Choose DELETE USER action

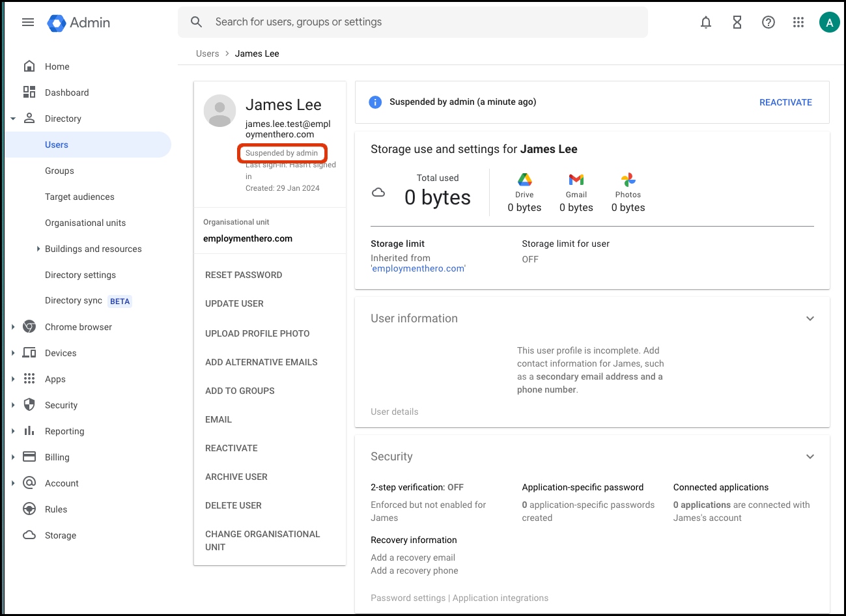point(233,505)
